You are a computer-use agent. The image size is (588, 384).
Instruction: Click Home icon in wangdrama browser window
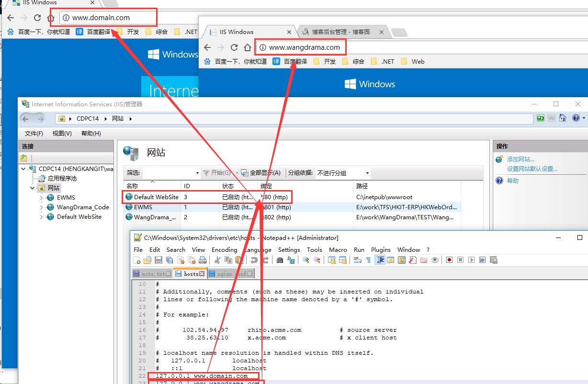pos(248,47)
